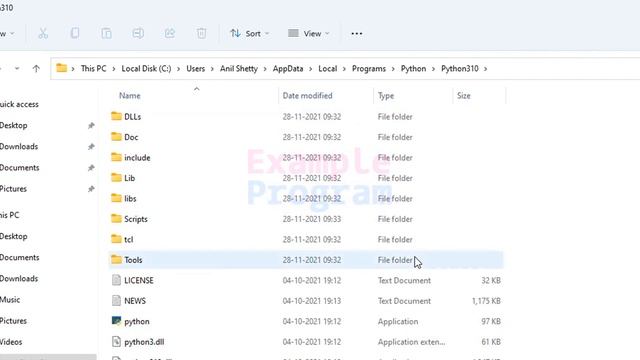The image size is (640, 360).
Task: Navigate to Python breadcrumb
Action: [413, 69]
